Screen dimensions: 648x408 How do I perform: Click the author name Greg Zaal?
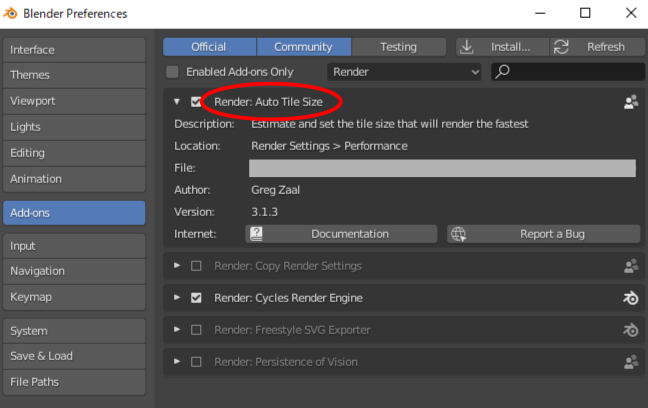(275, 190)
